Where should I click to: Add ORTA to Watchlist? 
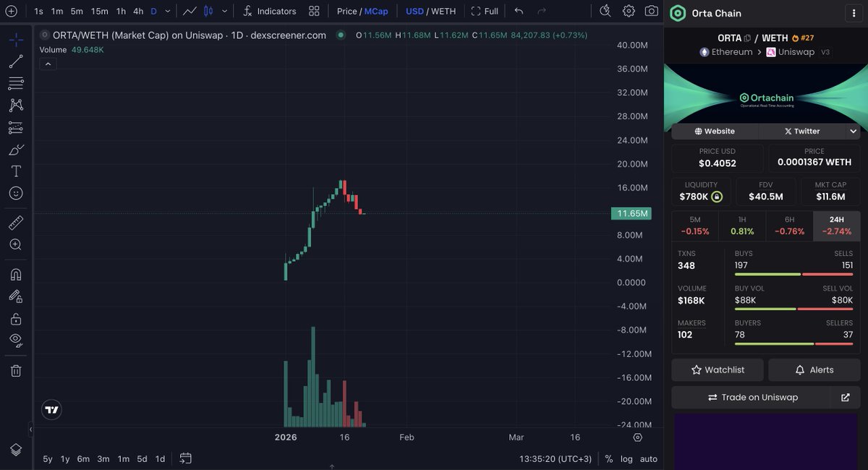pos(718,369)
